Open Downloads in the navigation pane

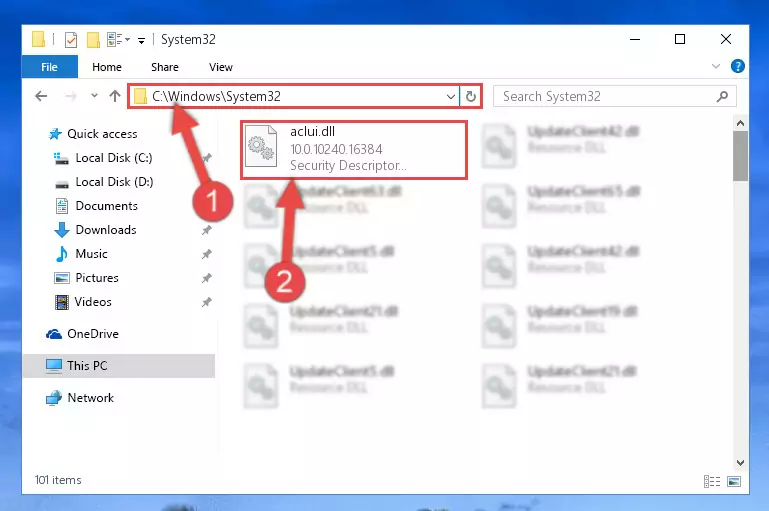coord(106,230)
